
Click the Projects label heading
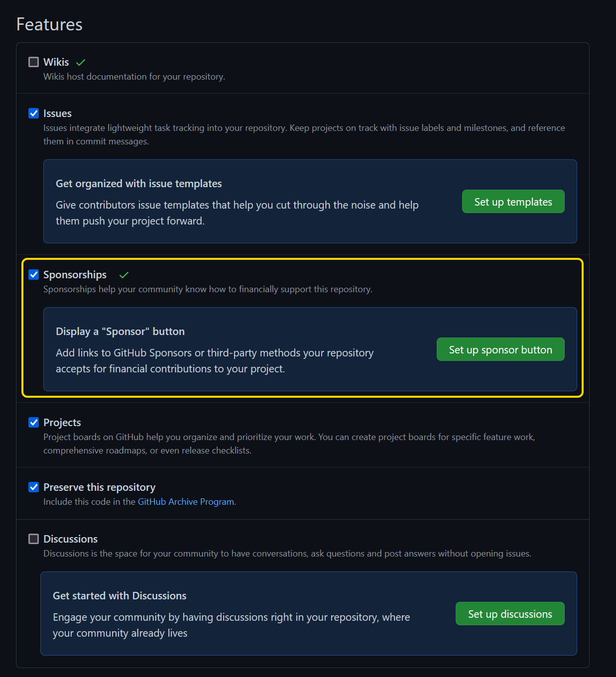pos(62,422)
